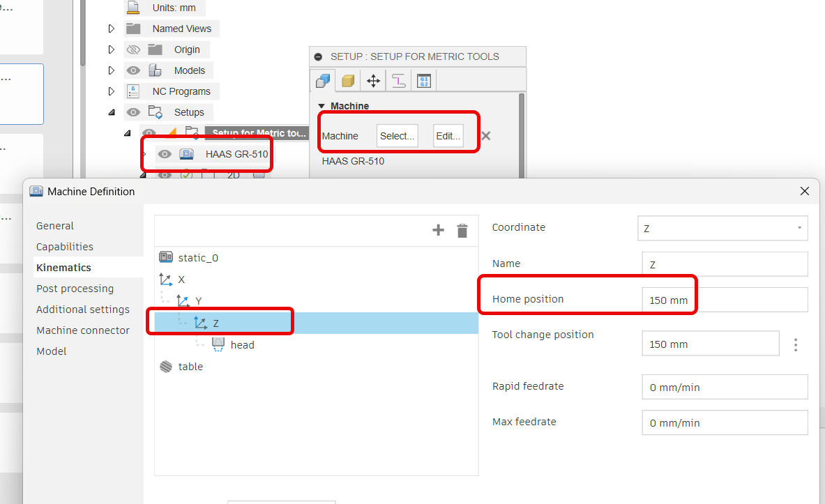Toggle visibility of HAAS GR-510 machine

pos(165,154)
